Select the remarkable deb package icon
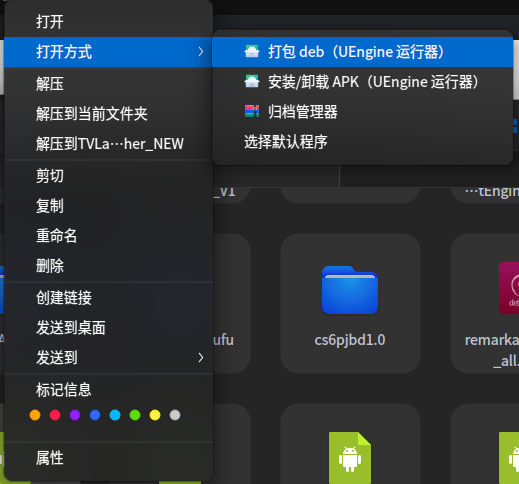This screenshot has width=519, height=484. click(509, 288)
